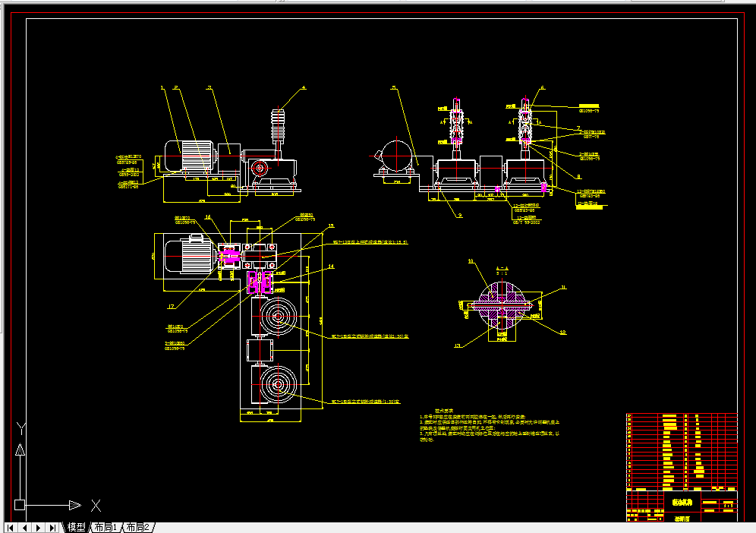Select the Y axis label of UCS
Viewport: 756px width, 533px height.
coord(20,428)
